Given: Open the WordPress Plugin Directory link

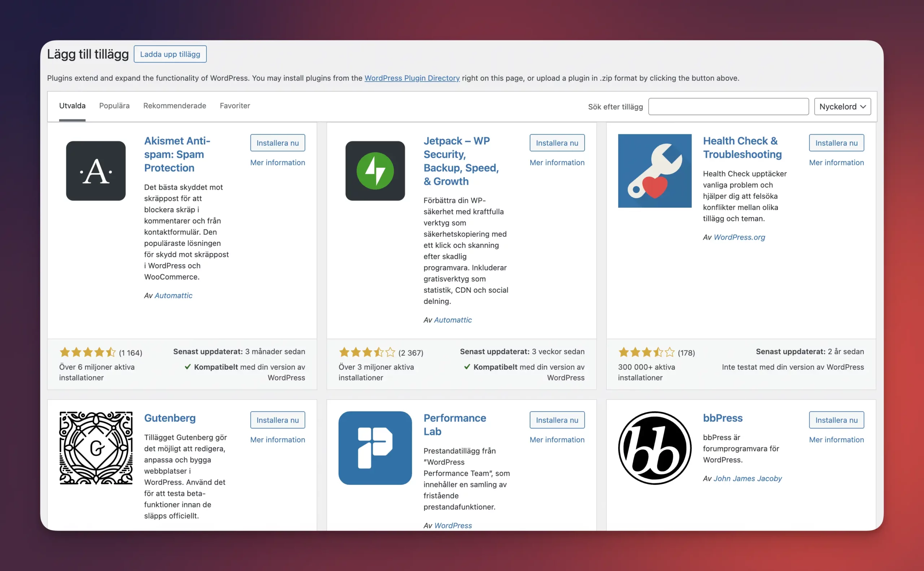Looking at the screenshot, I should click(412, 78).
